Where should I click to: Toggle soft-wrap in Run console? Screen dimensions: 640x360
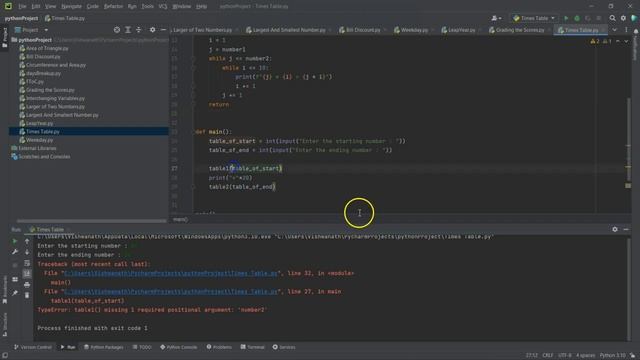click(x=27, y=263)
